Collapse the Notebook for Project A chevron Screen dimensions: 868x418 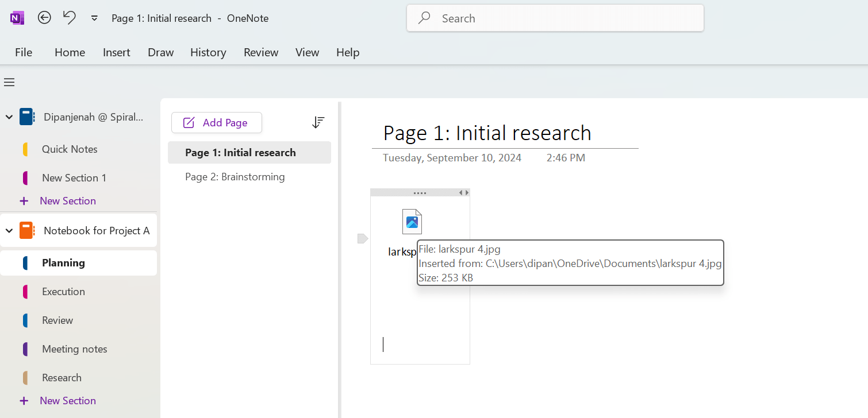(x=9, y=230)
